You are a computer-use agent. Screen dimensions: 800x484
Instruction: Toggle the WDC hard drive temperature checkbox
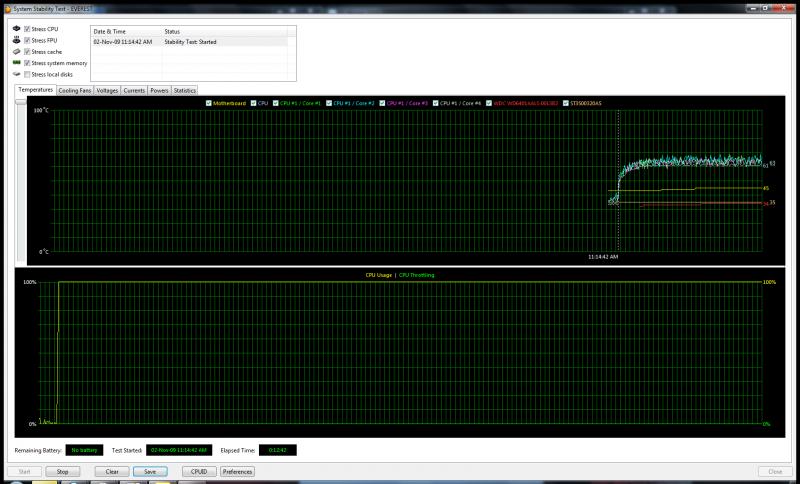pos(489,103)
